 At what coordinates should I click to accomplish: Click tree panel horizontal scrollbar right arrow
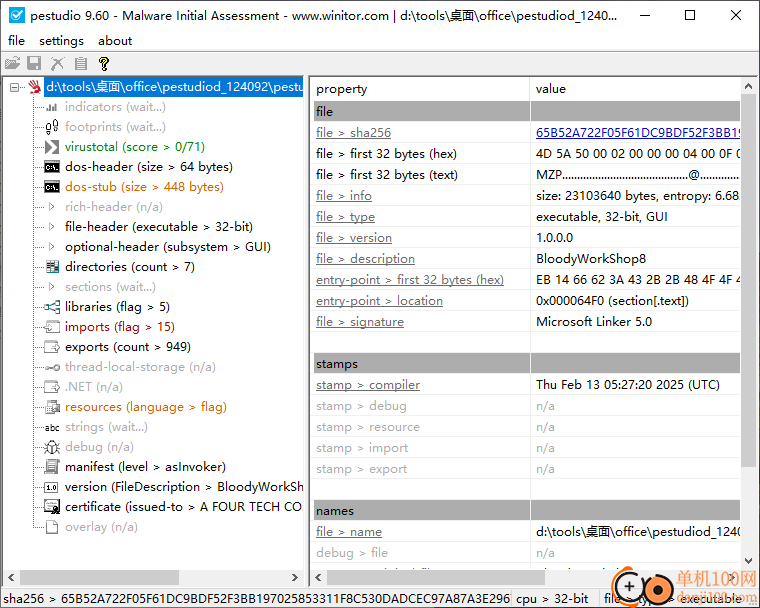(x=294, y=577)
